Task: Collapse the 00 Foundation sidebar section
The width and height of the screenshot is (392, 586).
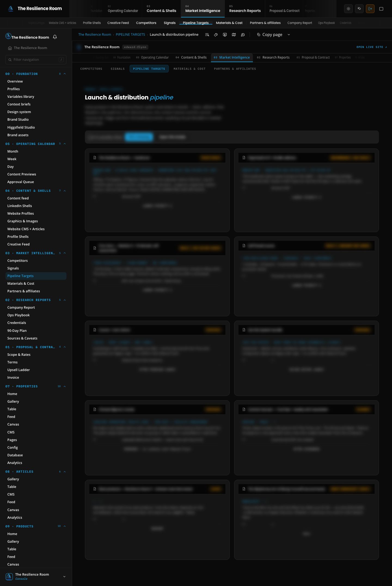Action: pos(65,74)
